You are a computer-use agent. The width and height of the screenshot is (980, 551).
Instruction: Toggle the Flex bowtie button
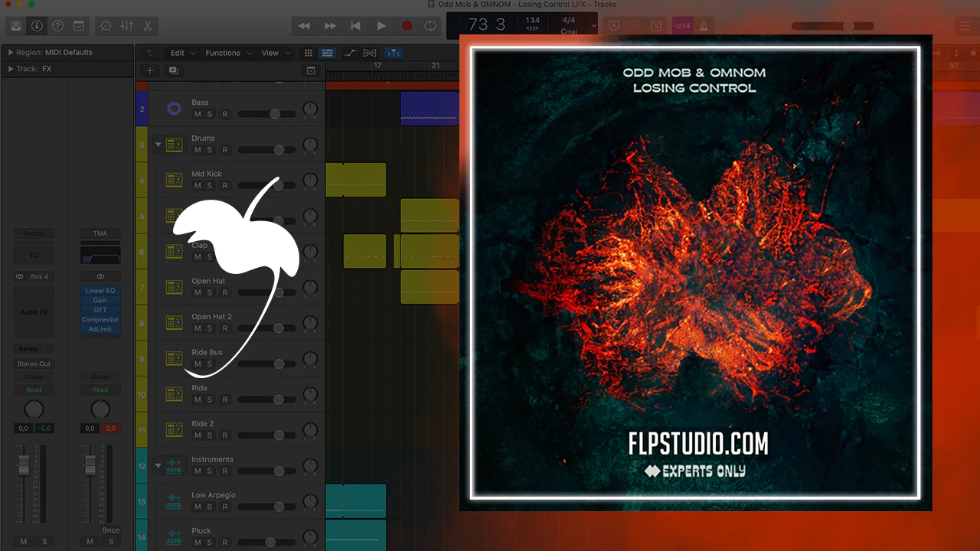coord(370,53)
